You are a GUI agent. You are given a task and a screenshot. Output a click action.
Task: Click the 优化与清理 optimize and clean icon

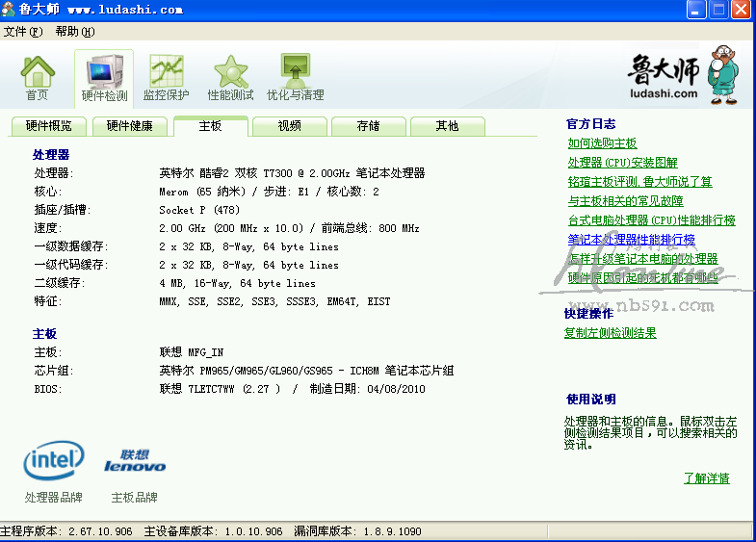[x=295, y=72]
